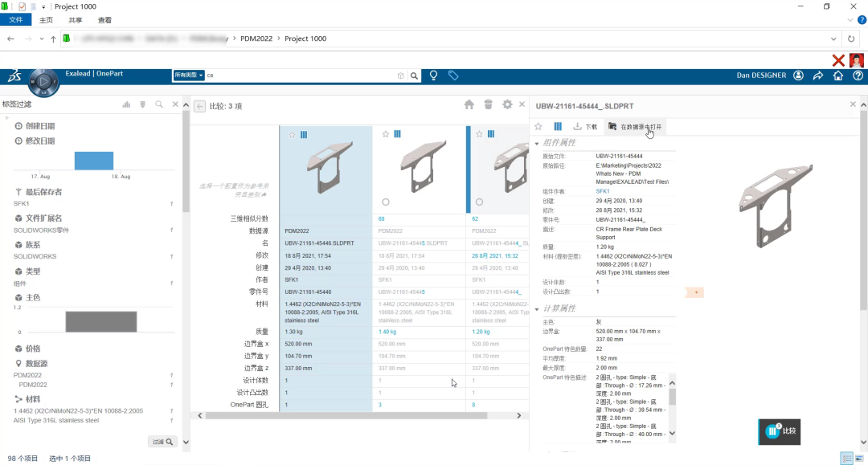Open help from the OnePart header
The image size is (868, 465).
click(858, 75)
